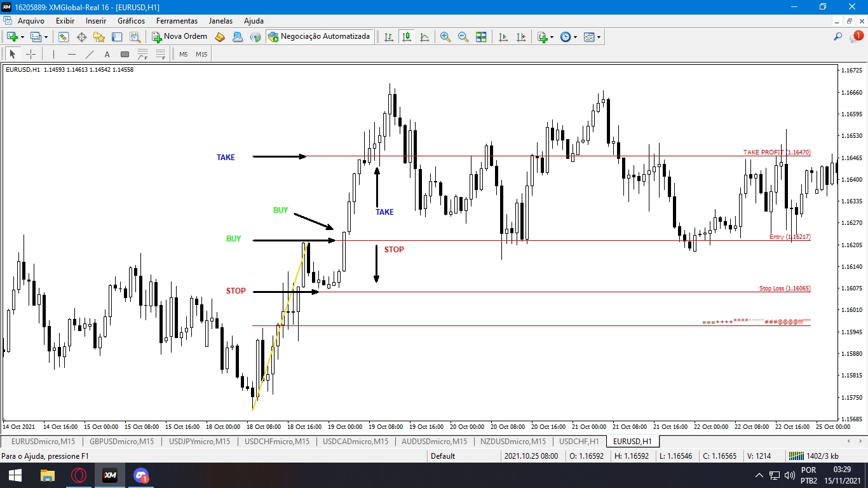Open the Ferramentas menu
This screenshot has width=868, height=488.
177,21
